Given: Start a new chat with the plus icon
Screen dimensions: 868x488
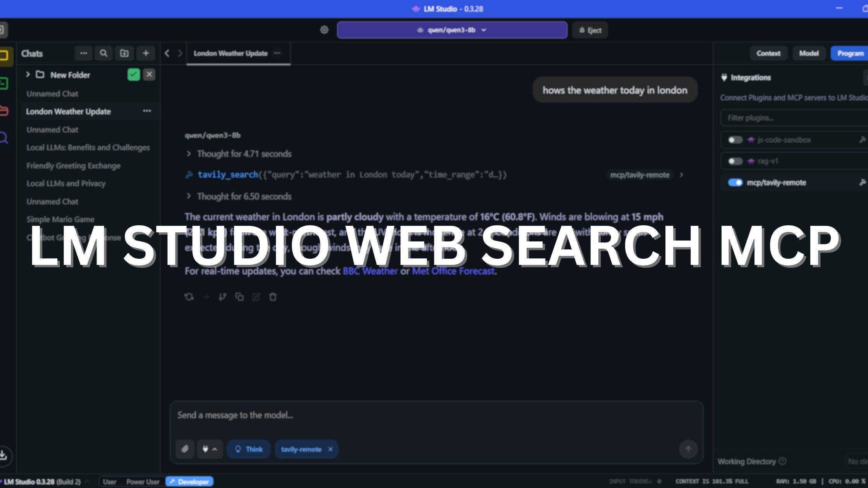Looking at the screenshot, I should 146,53.
